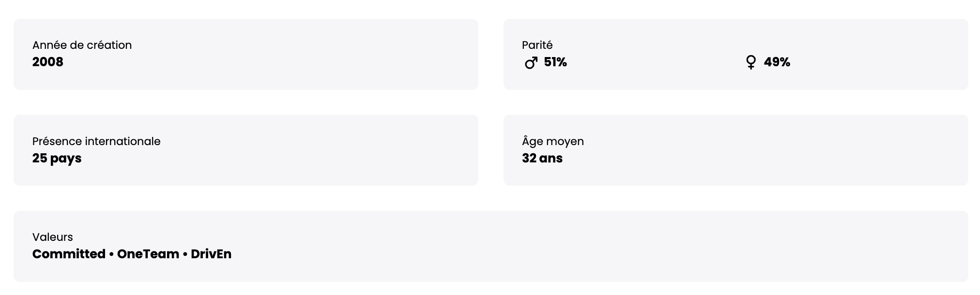Click the Committed value text
Screen dimensions: 980x295
click(69, 254)
